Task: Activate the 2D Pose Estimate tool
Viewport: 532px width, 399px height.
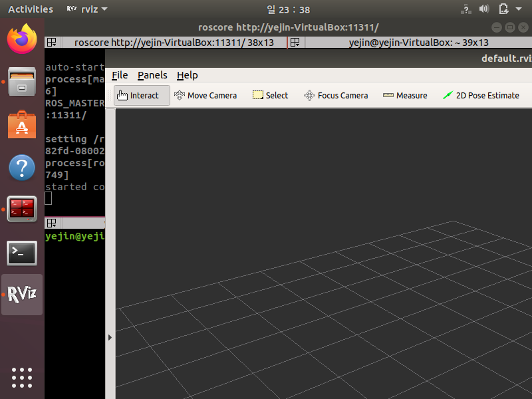Action: (x=481, y=95)
